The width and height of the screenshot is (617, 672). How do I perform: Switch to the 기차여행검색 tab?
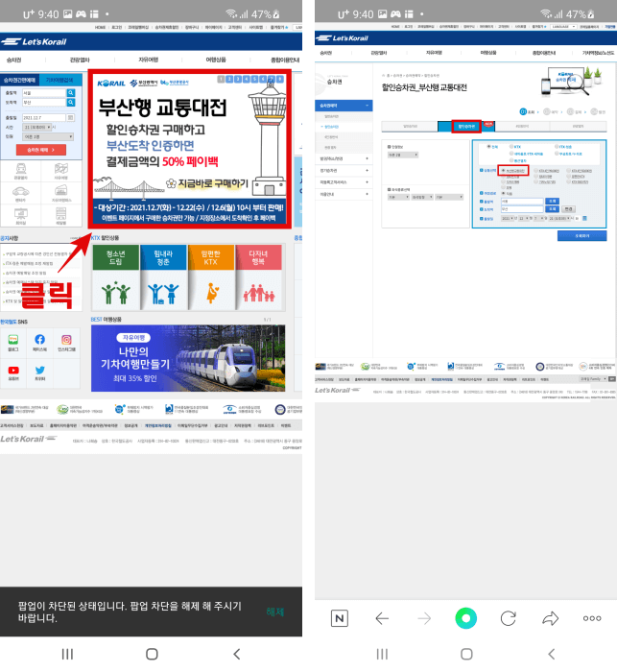tap(60, 80)
